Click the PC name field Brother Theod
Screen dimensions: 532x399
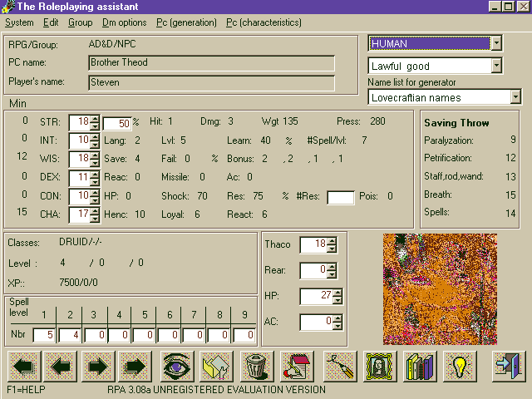(x=211, y=63)
